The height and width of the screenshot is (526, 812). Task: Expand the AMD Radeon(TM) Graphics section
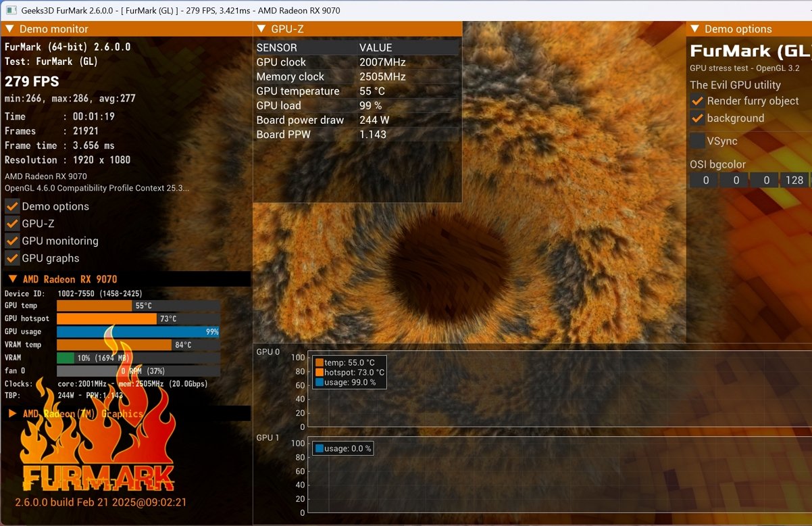[x=13, y=413]
